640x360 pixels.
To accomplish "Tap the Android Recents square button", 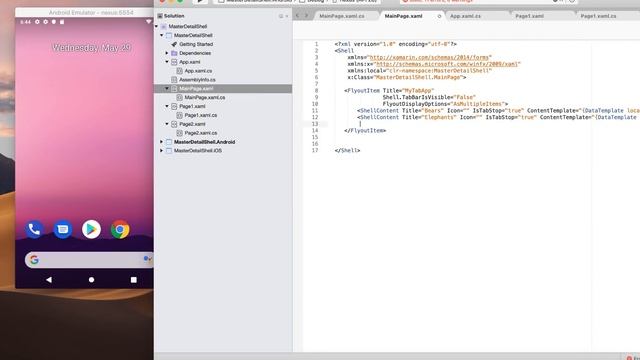I will [x=133, y=280].
